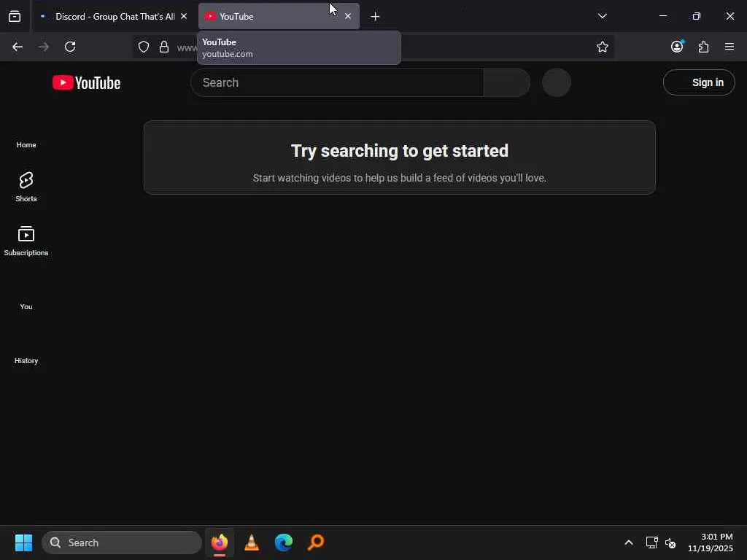Click the YouTube logo
The height and width of the screenshot is (560, 747).
point(86,83)
